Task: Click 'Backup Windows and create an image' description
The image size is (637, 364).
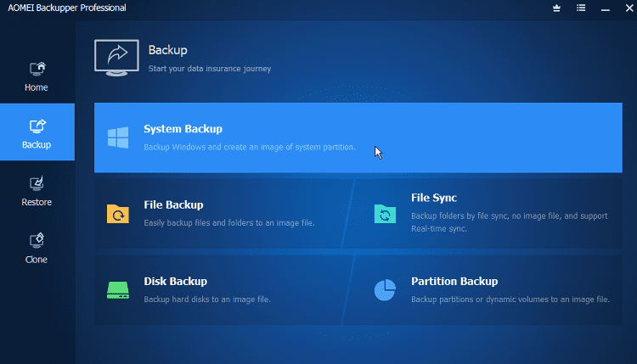Action: [x=250, y=147]
